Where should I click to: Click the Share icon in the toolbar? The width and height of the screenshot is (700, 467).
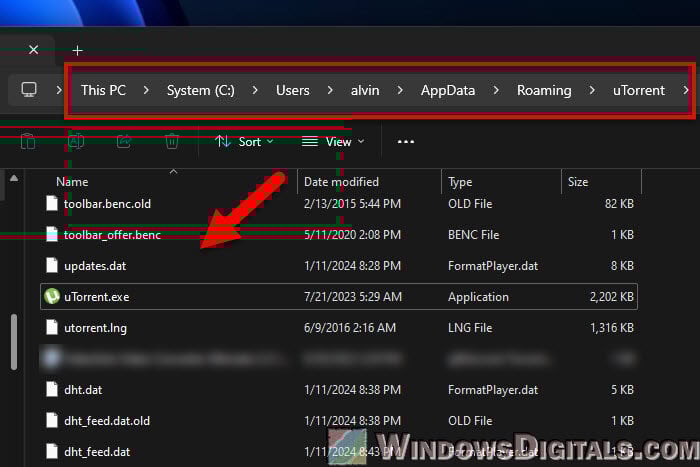124,142
